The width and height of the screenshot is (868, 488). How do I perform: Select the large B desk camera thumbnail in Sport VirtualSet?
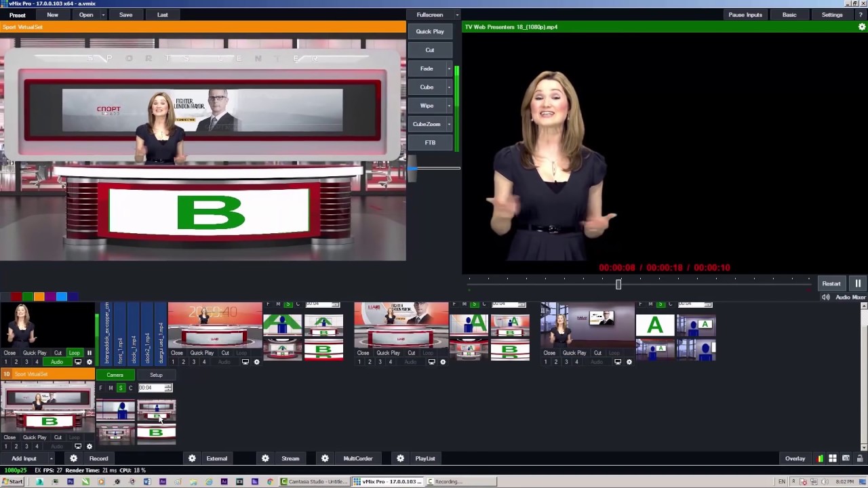coord(157,432)
